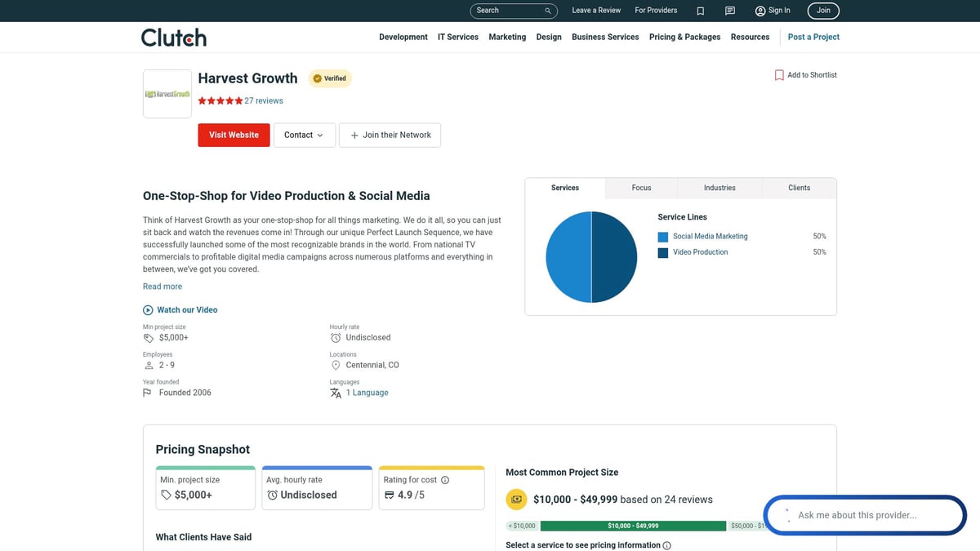This screenshot has height=551, width=980.
Task: Click the yellow coin icon in Most Common Project Size
Action: (x=516, y=499)
